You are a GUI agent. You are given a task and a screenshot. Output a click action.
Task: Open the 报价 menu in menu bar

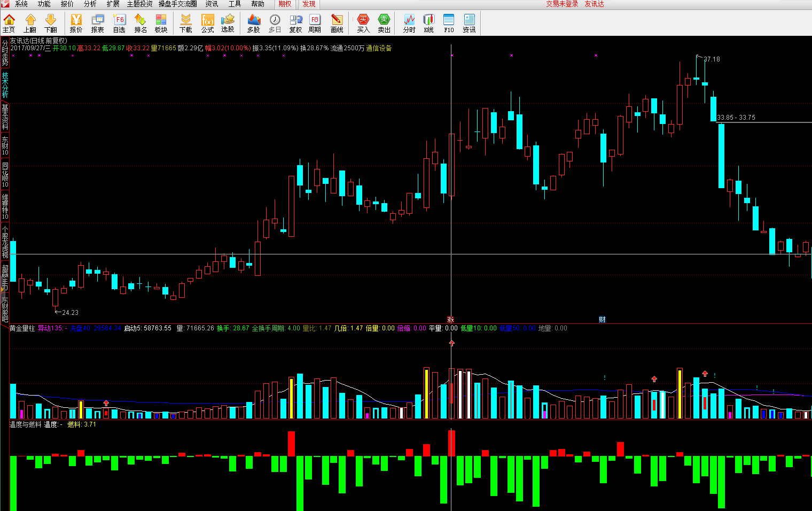pyautogui.click(x=67, y=4)
